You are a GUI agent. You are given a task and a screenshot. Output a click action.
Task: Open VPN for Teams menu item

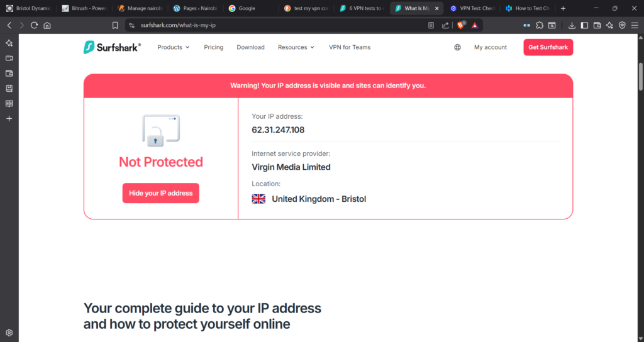point(358,47)
